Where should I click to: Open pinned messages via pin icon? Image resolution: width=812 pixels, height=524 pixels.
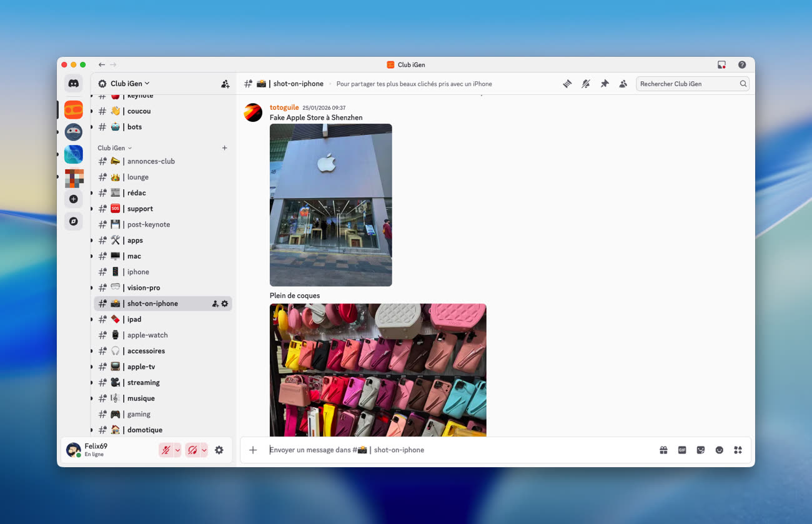point(604,84)
